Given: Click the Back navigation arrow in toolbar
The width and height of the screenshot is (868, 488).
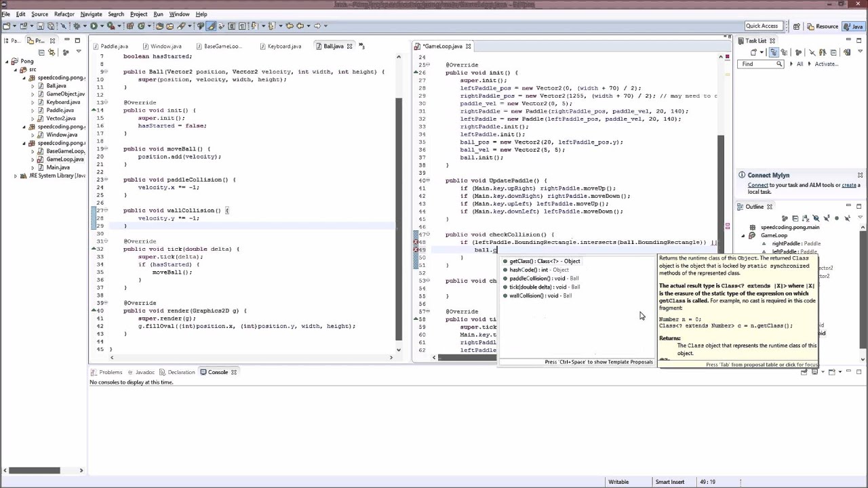Looking at the screenshot, I should (300, 26).
